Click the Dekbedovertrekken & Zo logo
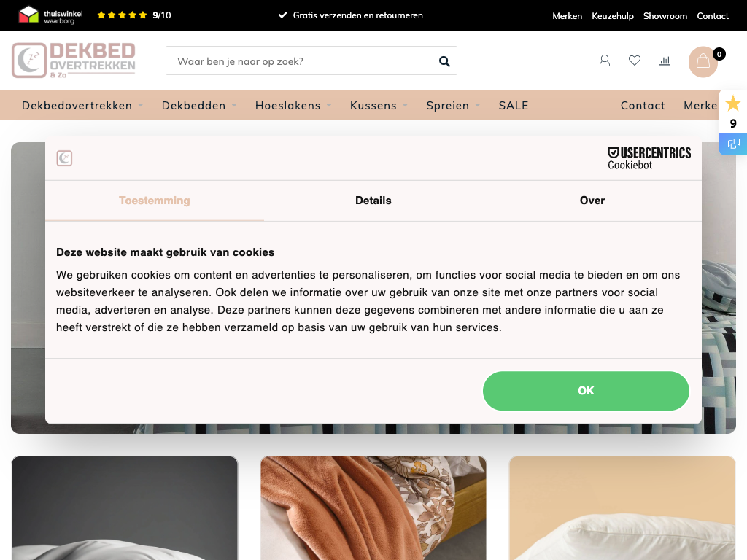 tap(74, 61)
